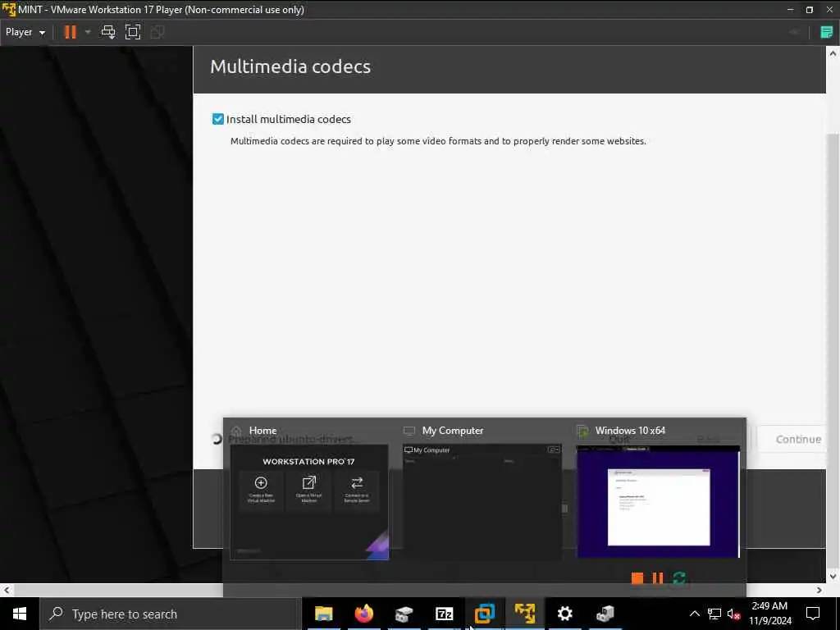Stop the Windows 10 x64 VM from the preview
Image resolution: width=840 pixels, height=630 pixels.
click(x=637, y=578)
